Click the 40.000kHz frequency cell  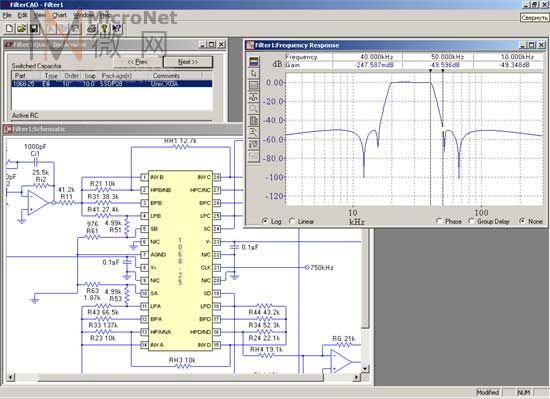click(x=368, y=57)
